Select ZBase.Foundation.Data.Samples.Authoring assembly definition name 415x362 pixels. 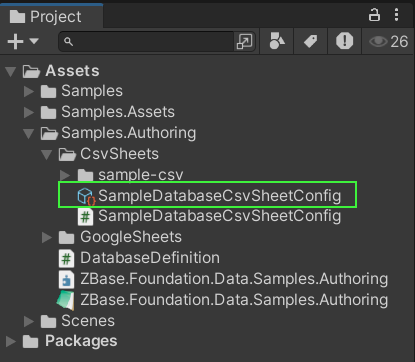[234, 279]
